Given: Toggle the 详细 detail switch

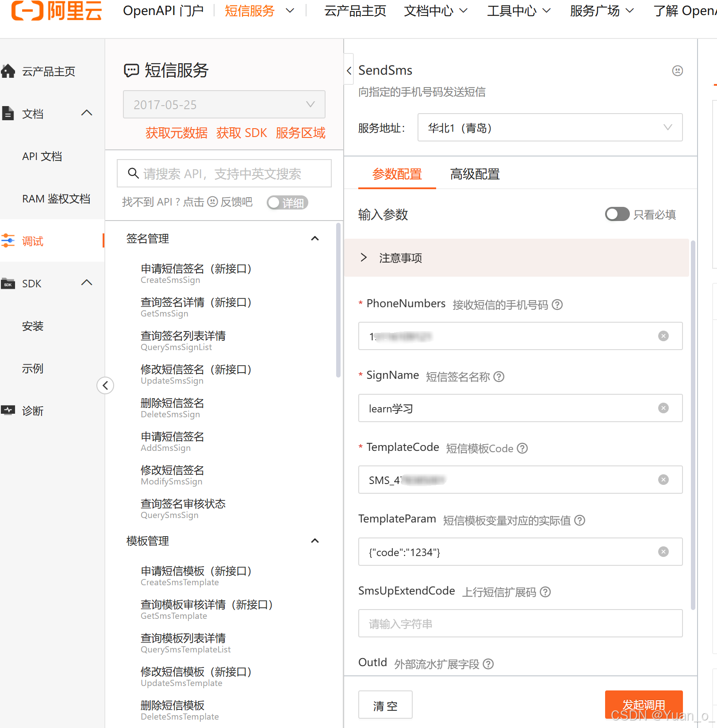Looking at the screenshot, I should coord(287,202).
